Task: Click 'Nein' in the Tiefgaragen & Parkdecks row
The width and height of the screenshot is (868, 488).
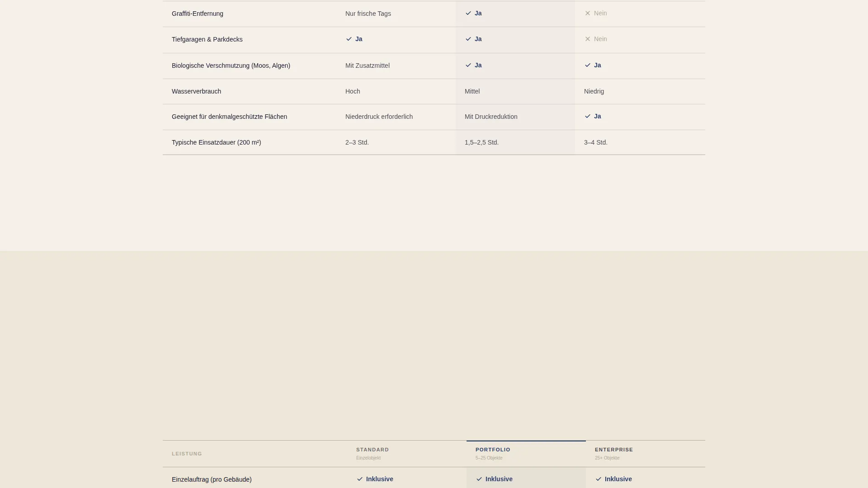Action: [600, 39]
